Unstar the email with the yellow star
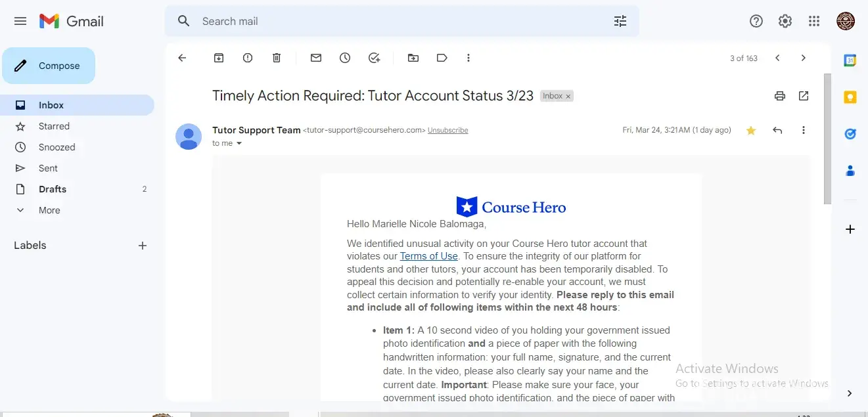868x417 pixels. tap(751, 130)
